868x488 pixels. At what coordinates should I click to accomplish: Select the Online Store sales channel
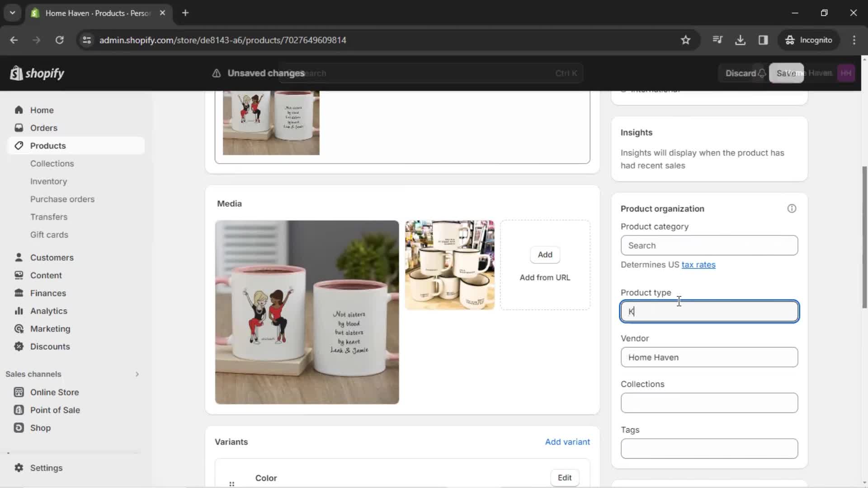[54, 392]
